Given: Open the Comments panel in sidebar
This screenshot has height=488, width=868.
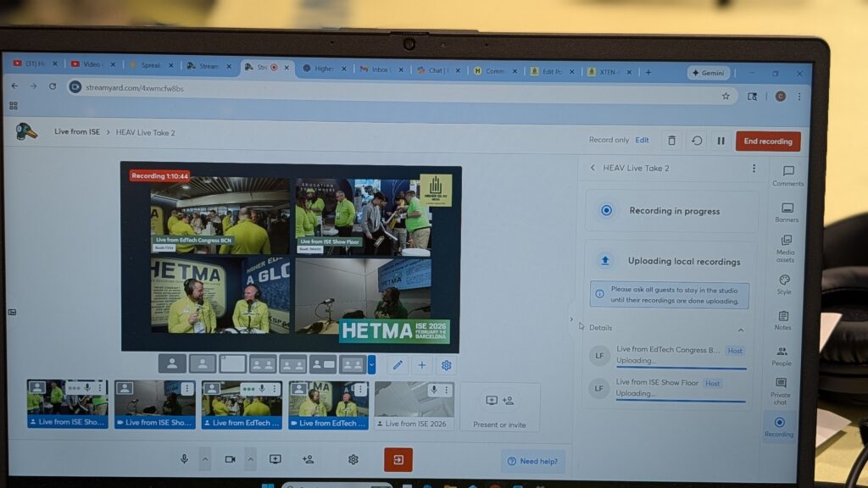Looking at the screenshot, I should point(787,175).
